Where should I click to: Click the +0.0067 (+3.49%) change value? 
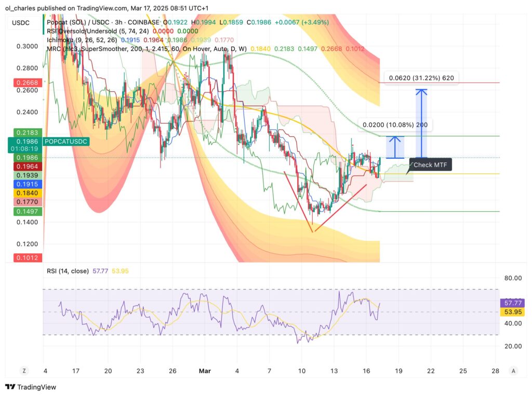tap(302, 22)
